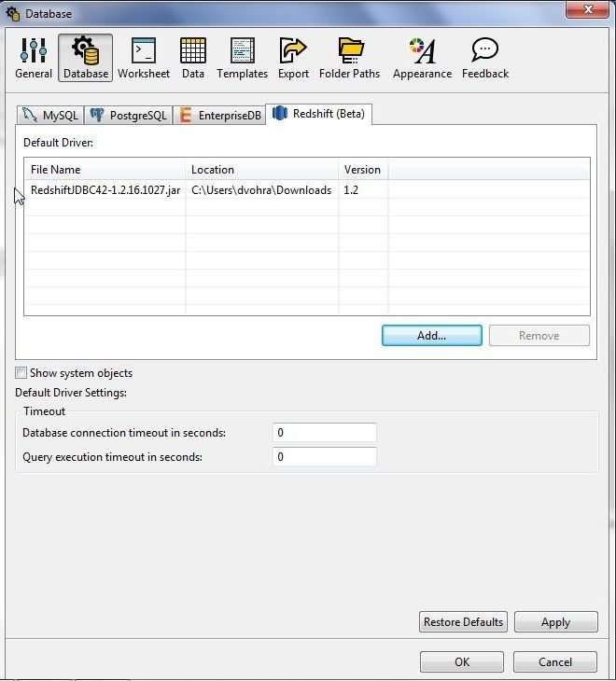Viewport: 616px width, 681px height.
Task: Switch to the PostgreSQL tab
Action: [x=129, y=115]
